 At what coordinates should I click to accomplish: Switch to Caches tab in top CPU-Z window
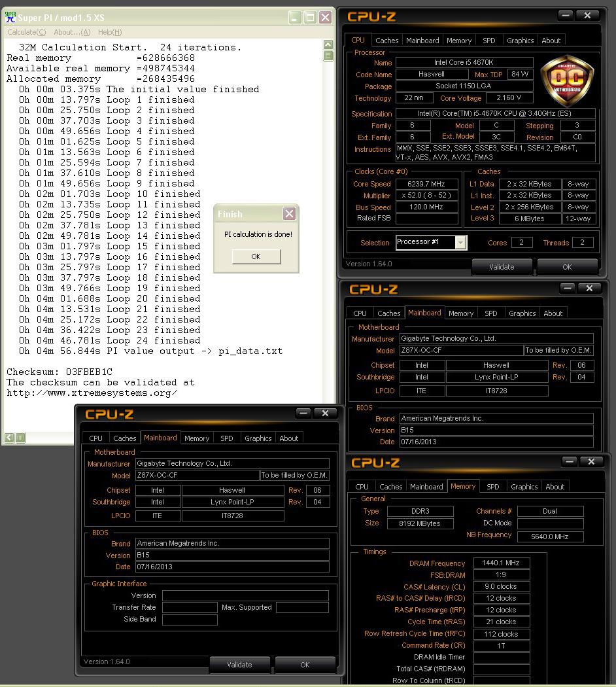point(387,41)
